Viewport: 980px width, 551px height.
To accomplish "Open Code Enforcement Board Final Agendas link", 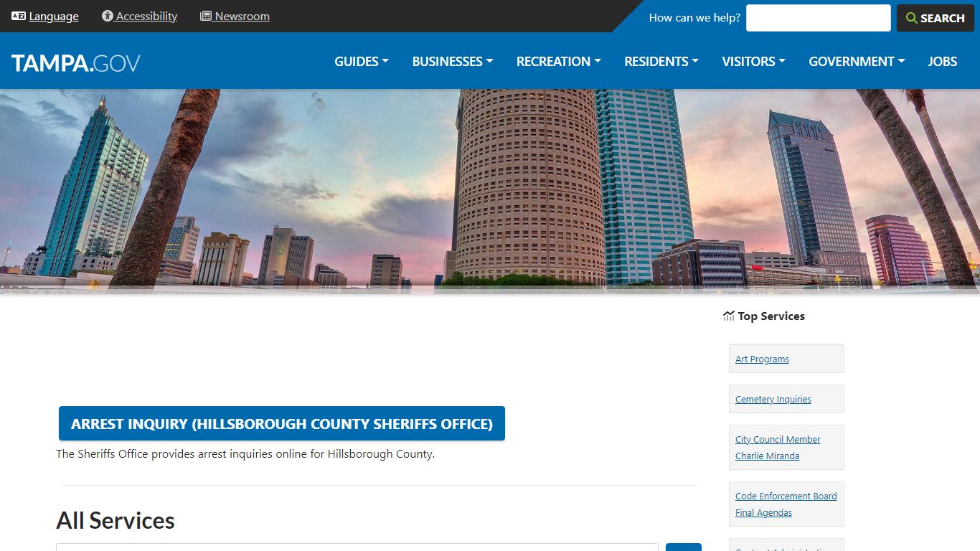I will tap(786, 504).
